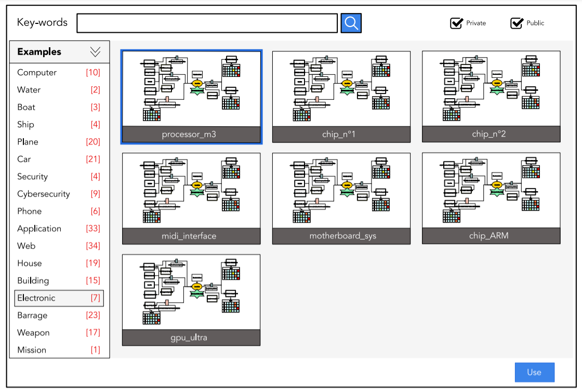
Task: Click the Key-words label
Action: 42,23
